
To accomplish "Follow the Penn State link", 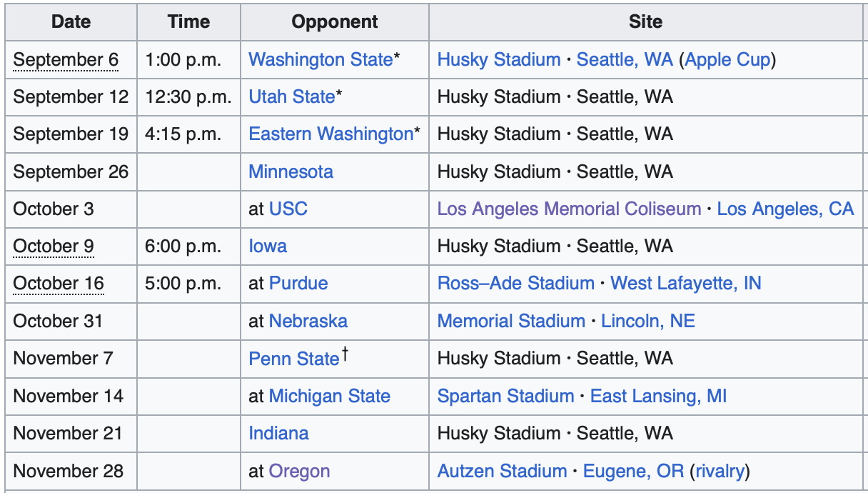I will click(293, 358).
